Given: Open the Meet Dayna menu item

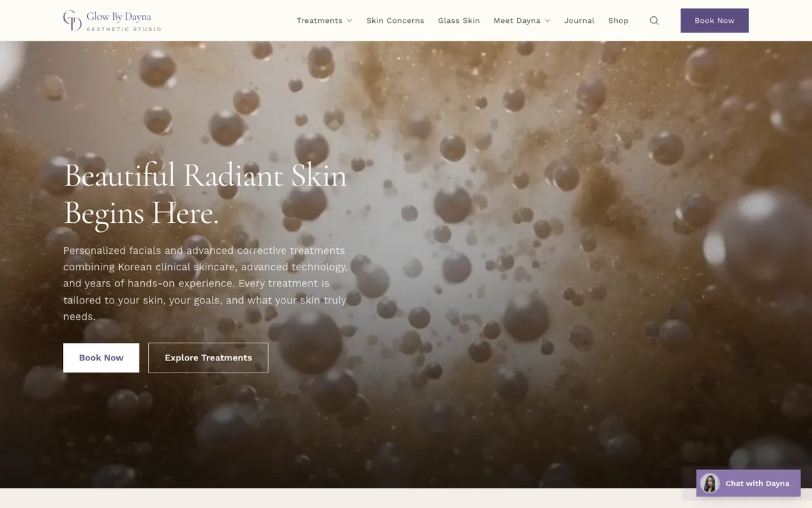Looking at the screenshot, I should click(522, 20).
